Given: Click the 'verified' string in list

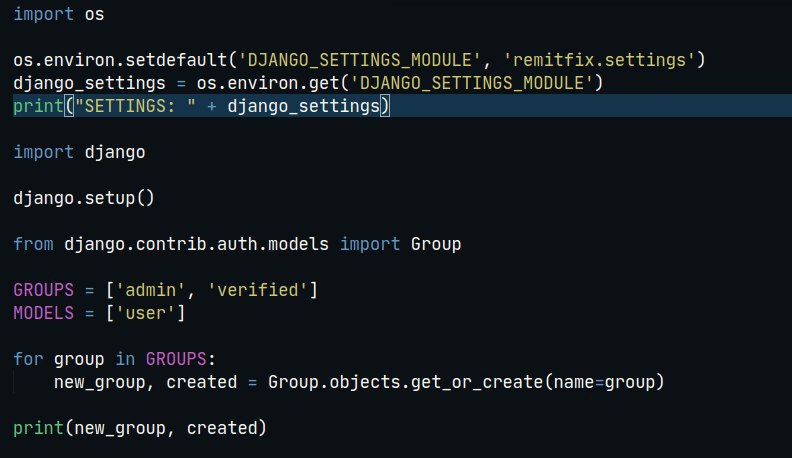Looking at the screenshot, I should click(x=257, y=290).
